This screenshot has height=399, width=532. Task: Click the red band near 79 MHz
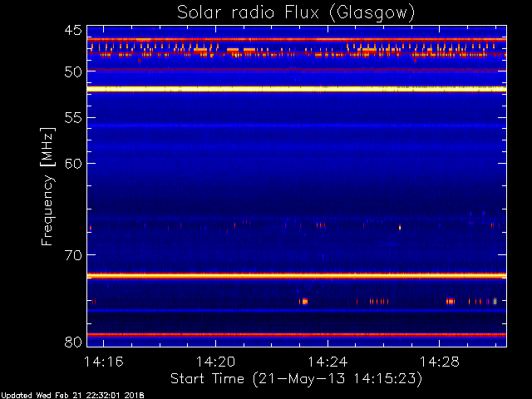click(297, 335)
